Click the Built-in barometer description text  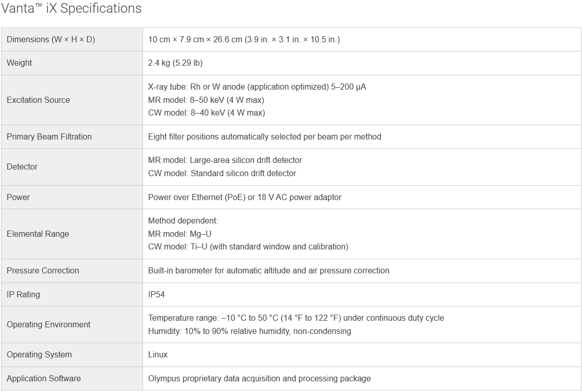point(268,271)
